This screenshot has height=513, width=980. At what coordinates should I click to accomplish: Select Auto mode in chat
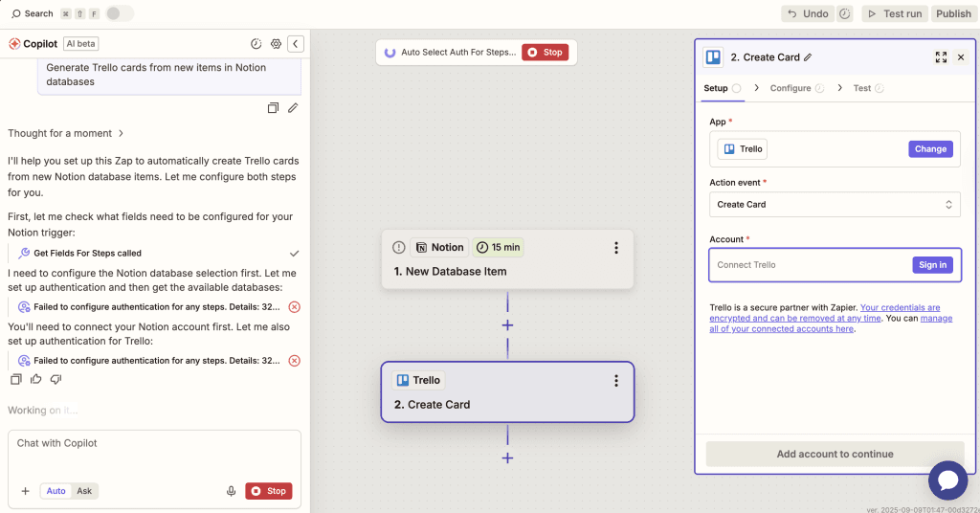click(56, 491)
